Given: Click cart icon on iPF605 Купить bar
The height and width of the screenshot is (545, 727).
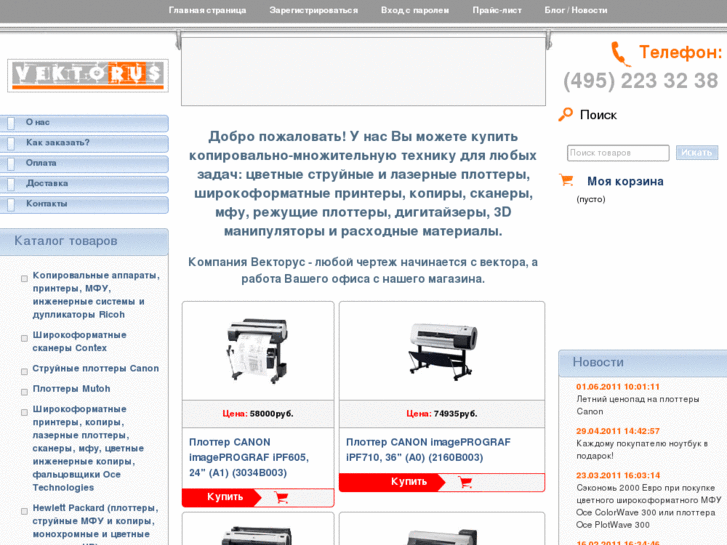Looking at the screenshot, I should tap(281, 497).
